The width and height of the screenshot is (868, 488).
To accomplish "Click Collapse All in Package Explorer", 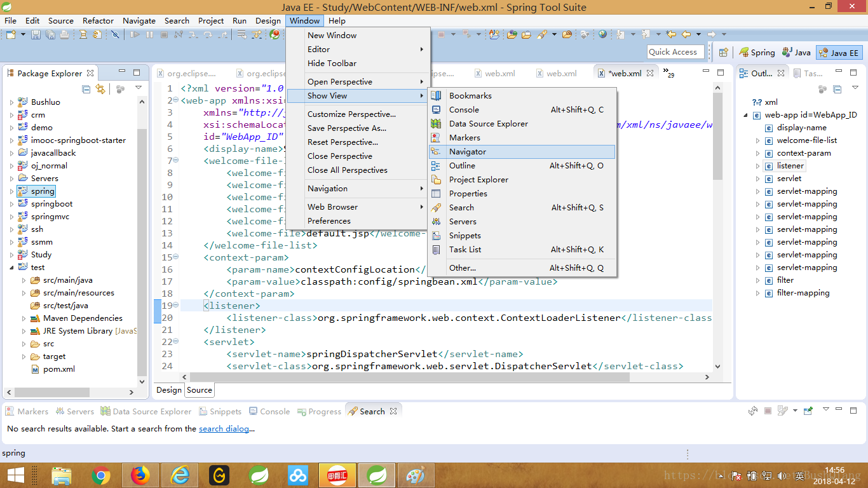I will click(86, 89).
